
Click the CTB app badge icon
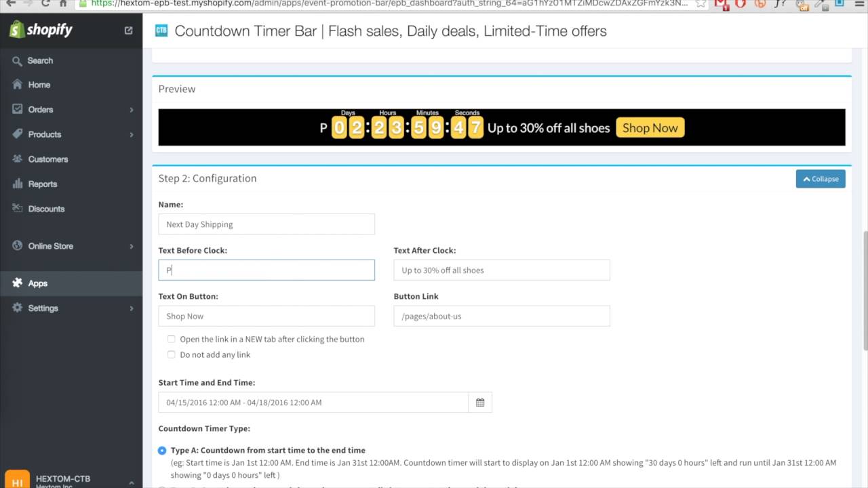[161, 30]
